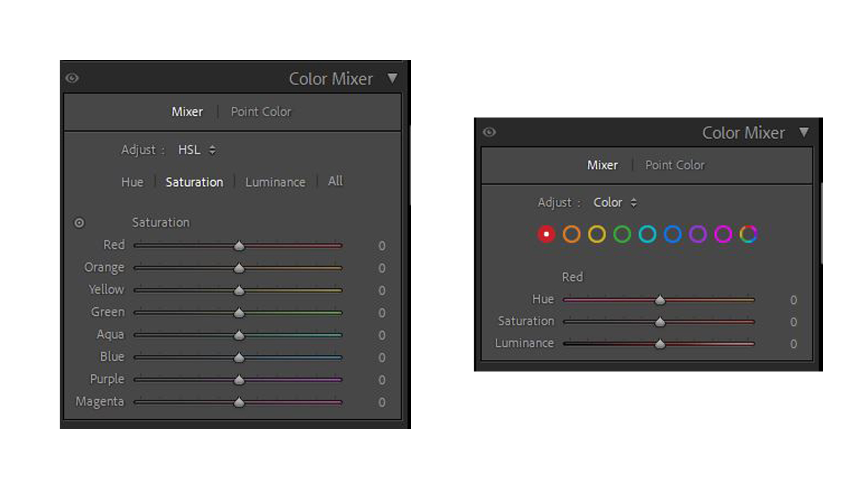The image size is (868, 489).
Task: Collapse the left Color Mixer panel triangle
Action: pos(392,78)
